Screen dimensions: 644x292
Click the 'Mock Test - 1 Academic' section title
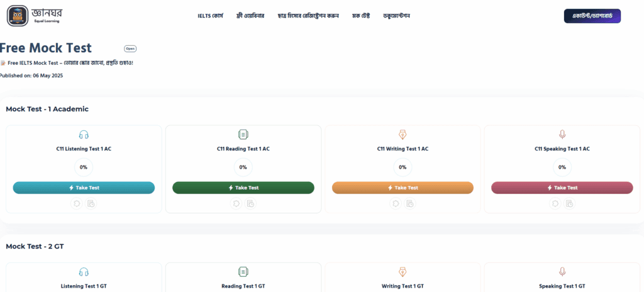tap(47, 109)
